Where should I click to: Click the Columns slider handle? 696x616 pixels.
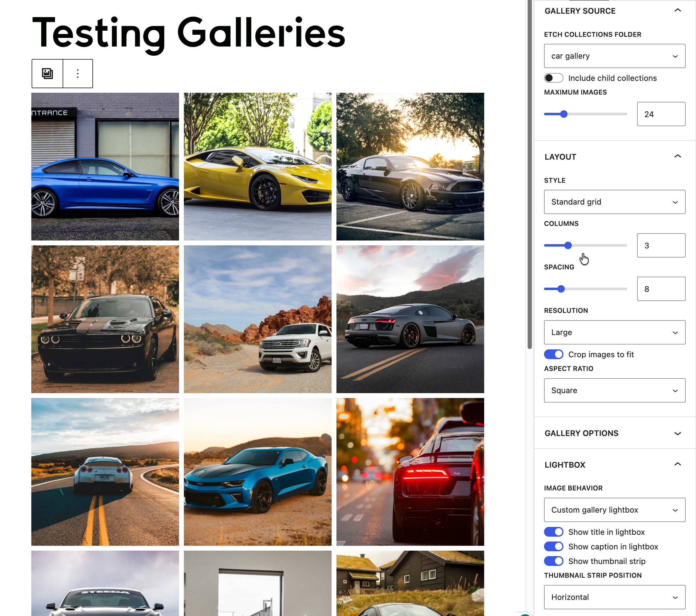[568, 245]
